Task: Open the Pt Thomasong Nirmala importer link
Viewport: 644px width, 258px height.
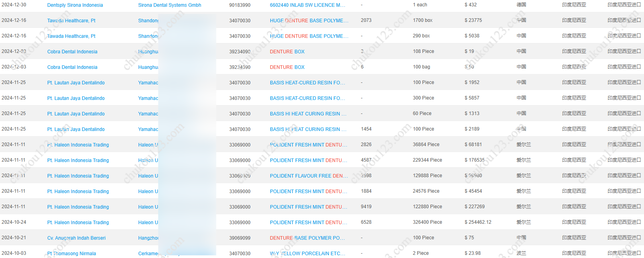Action: [71, 254]
